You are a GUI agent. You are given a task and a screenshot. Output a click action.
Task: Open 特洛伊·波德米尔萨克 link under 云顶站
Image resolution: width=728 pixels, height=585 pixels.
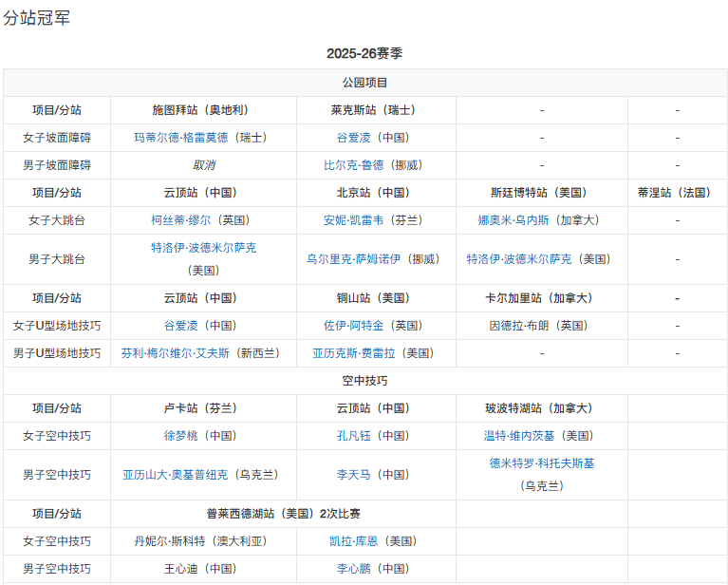point(203,248)
